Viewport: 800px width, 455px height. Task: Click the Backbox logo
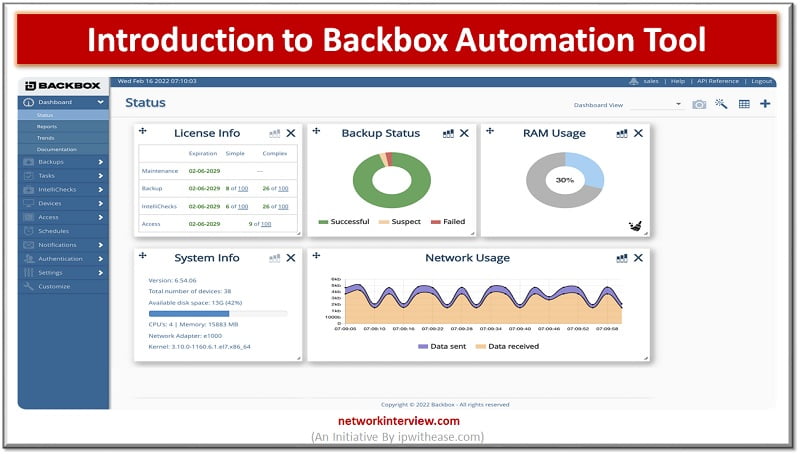(63, 85)
